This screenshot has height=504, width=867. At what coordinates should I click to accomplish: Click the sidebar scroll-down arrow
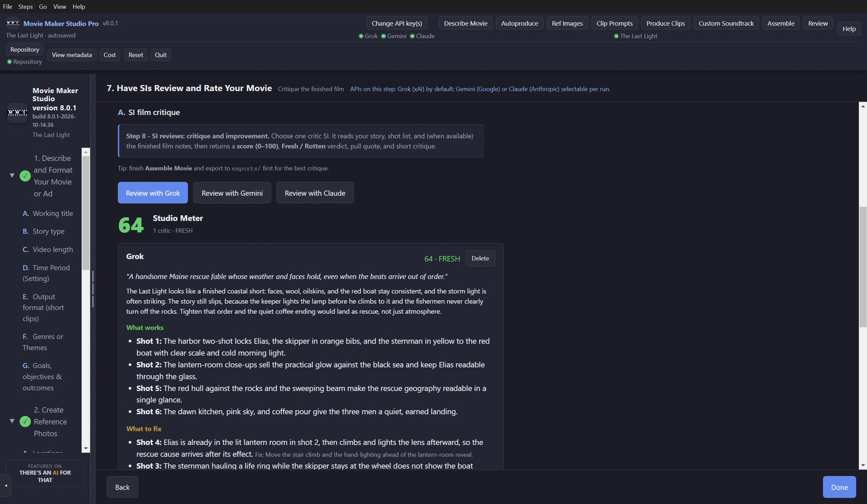(x=86, y=448)
